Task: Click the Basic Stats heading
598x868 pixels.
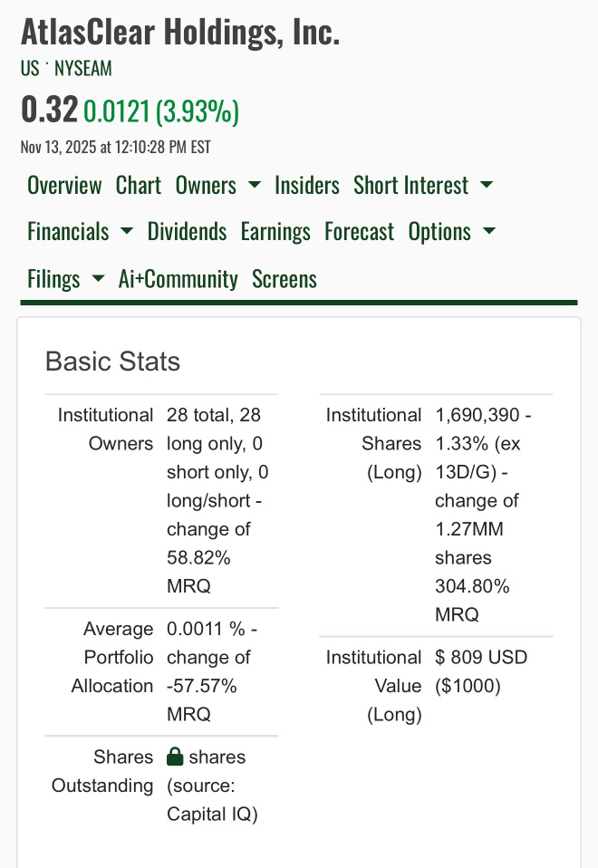Action: [x=112, y=362]
